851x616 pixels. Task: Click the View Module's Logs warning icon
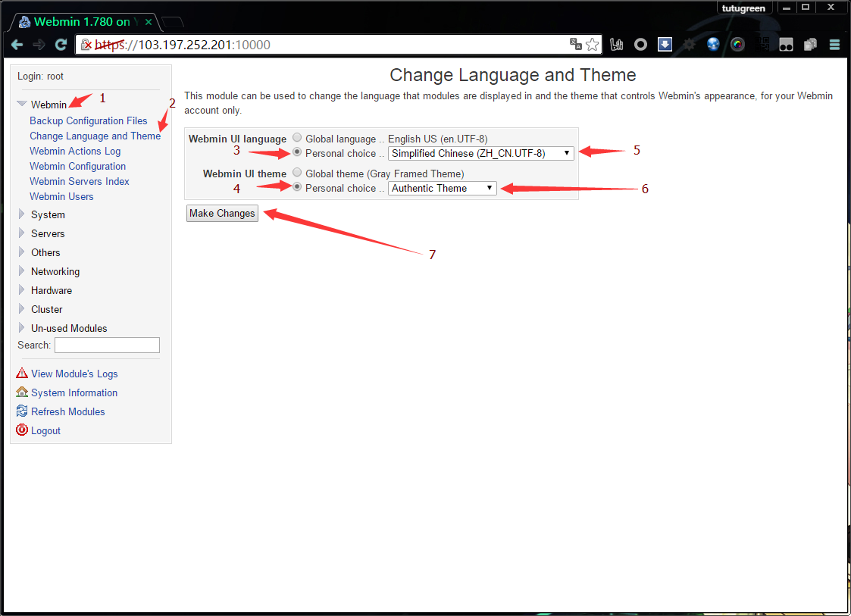pos(22,374)
